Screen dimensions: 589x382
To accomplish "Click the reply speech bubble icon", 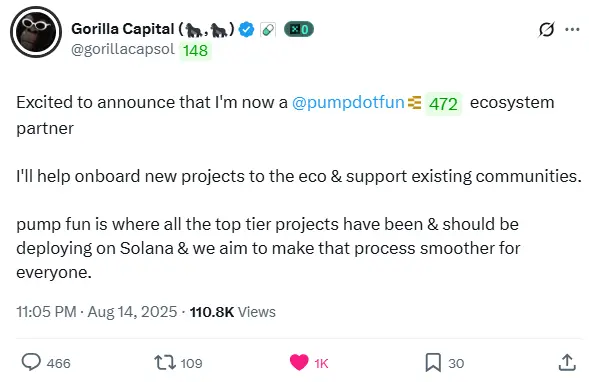I will point(31,362).
